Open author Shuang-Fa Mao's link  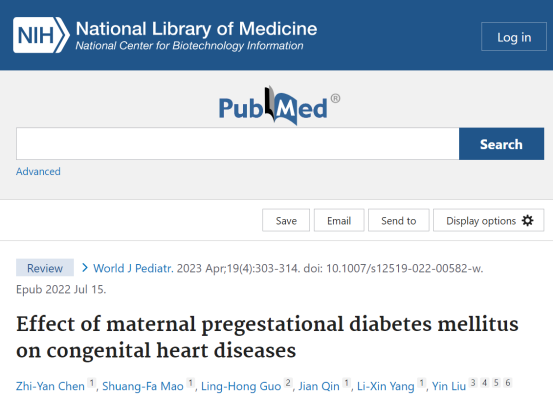(143, 386)
